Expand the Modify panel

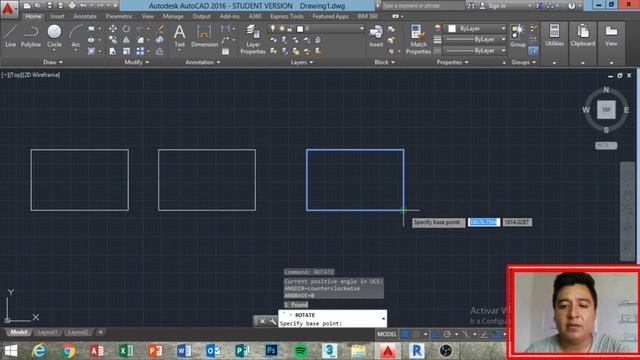coord(136,62)
